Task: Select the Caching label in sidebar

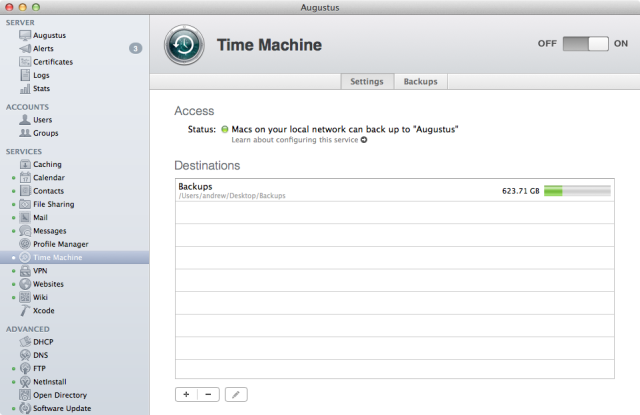Action: (47, 164)
